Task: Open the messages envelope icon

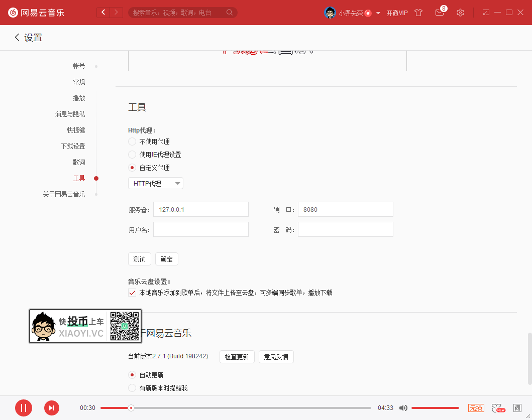Action: (x=440, y=13)
